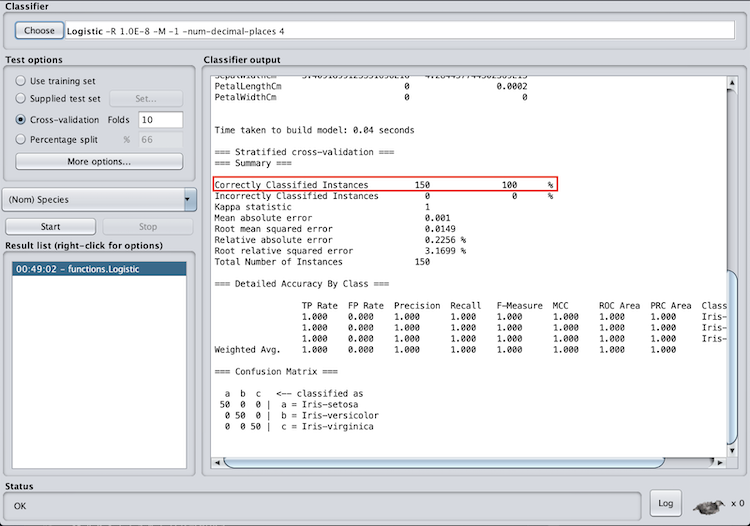
Task: Select the Percentage split radio button
Action: (20, 140)
